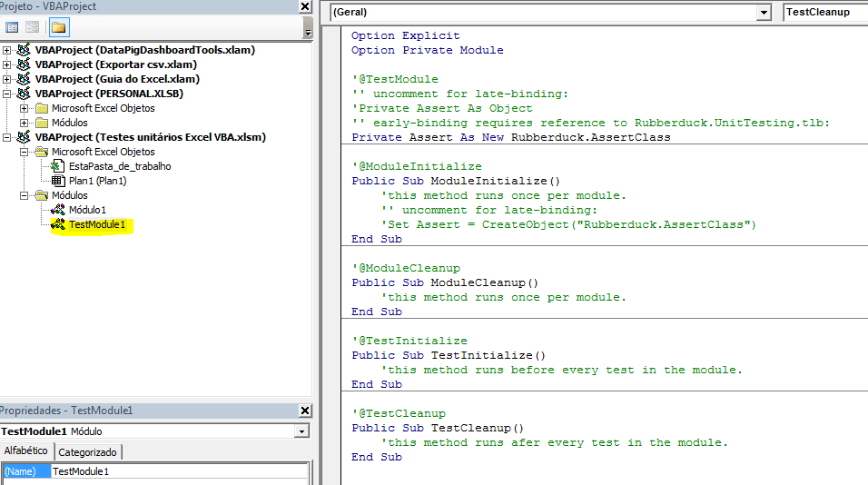Toggle Folders view in the Project panel
Screen dimensions: 868x485
pyautogui.click(x=58, y=27)
